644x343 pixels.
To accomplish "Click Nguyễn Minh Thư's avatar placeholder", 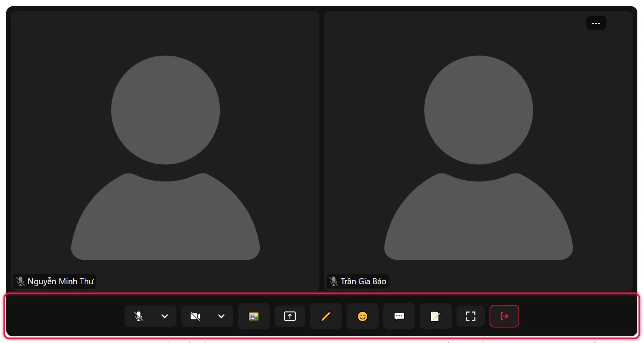I will pyautogui.click(x=165, y=158).
